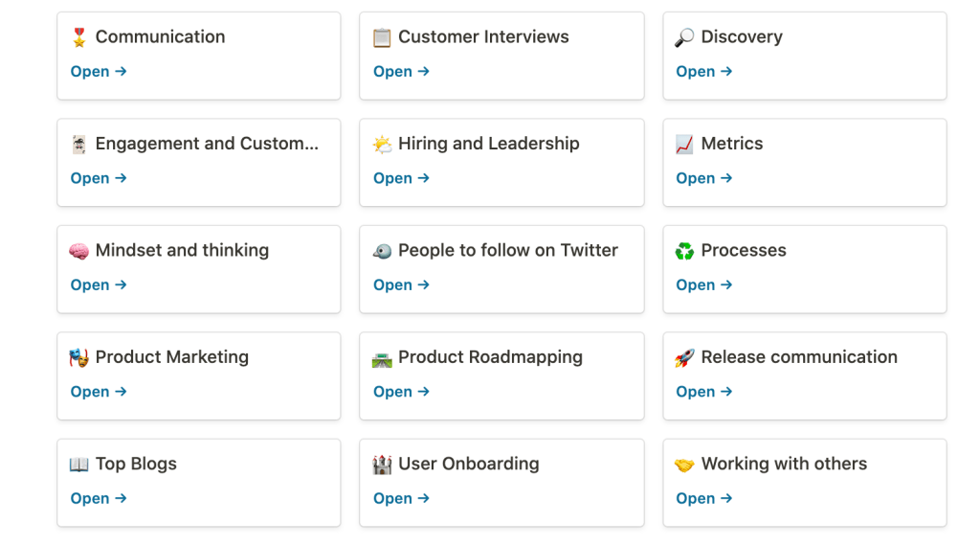Open the Communication card link
980x545 pixels.
(x=99, y=72)
